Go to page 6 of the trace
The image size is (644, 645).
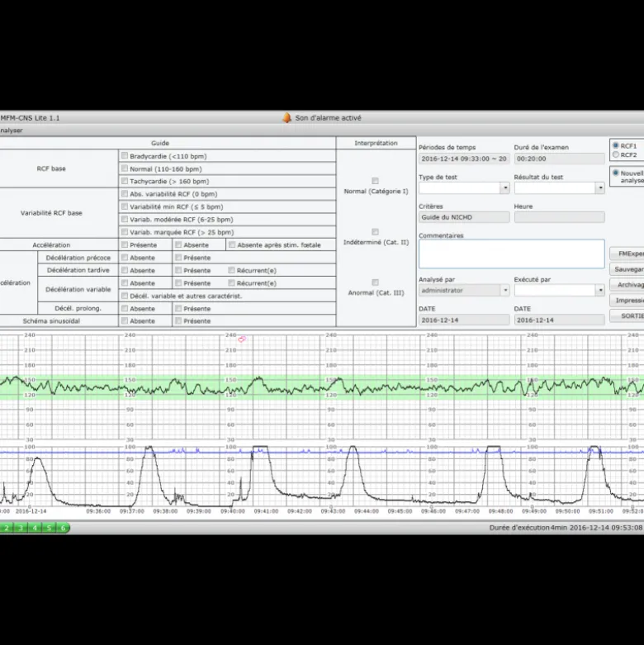63,528
